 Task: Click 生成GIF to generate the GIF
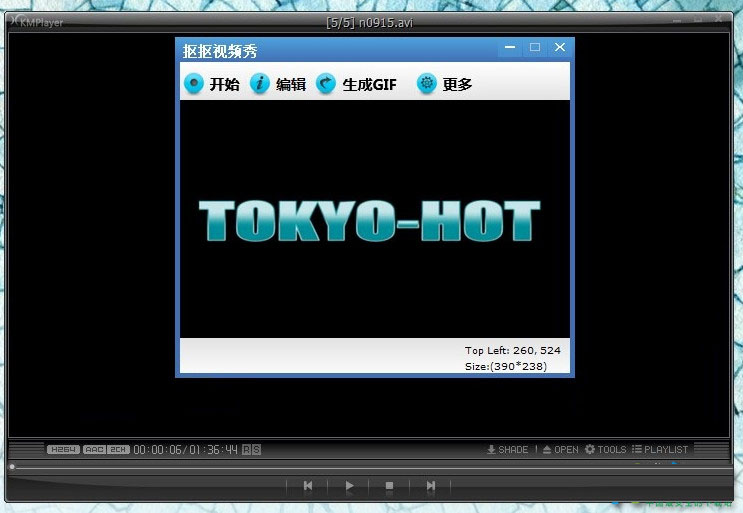pyautogui.click(x=356, y=84)
